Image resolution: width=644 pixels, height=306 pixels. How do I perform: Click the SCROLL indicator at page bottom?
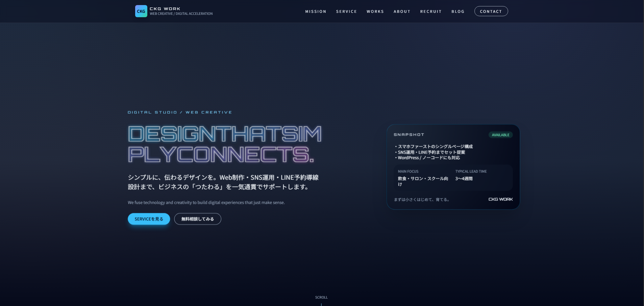(321, 297)
